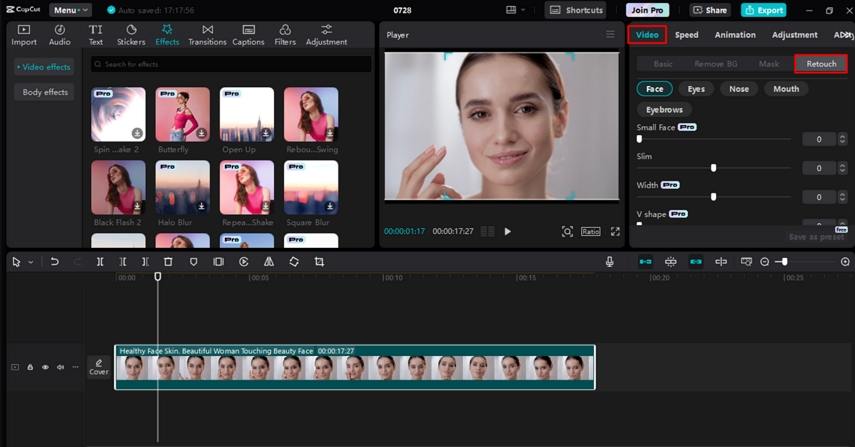Click the Split clip tool
The height and width of the screenshot is (447, 855).
pyautogui.click(x=100, y=262)
